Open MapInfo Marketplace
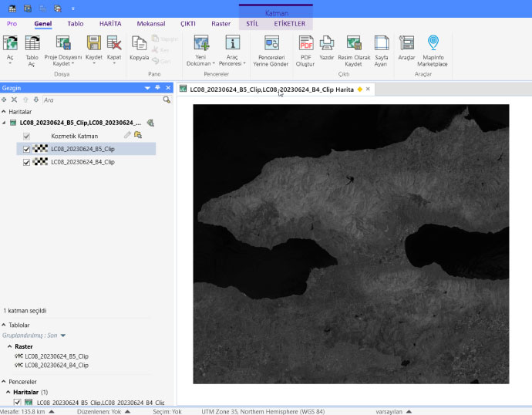Screen dimensions: 532x415 pos(432,48)
